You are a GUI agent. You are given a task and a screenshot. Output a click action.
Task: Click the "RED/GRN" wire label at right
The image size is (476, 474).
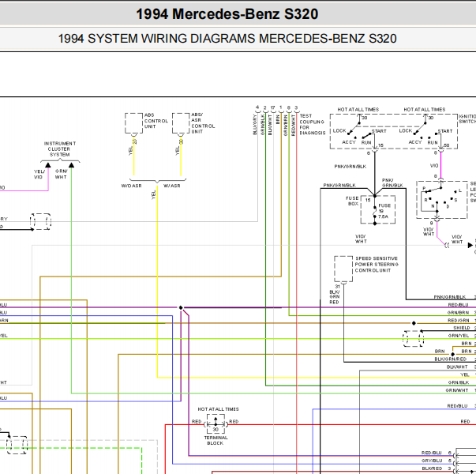tap(459, 320)
